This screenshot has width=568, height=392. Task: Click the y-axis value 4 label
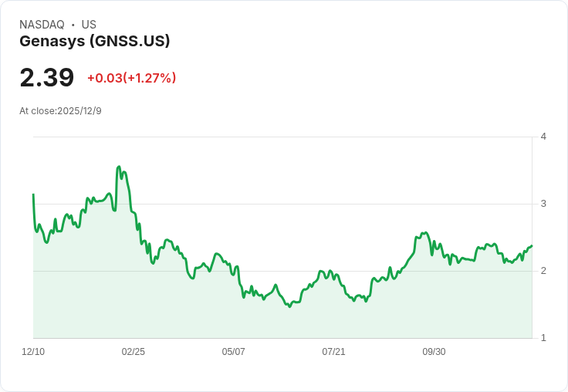click(543, 137)
